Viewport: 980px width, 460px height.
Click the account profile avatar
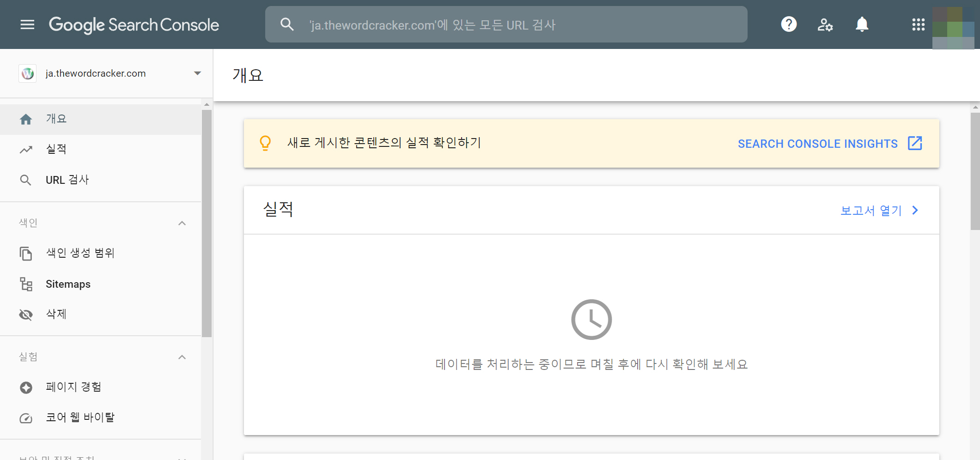pos(953,28)
